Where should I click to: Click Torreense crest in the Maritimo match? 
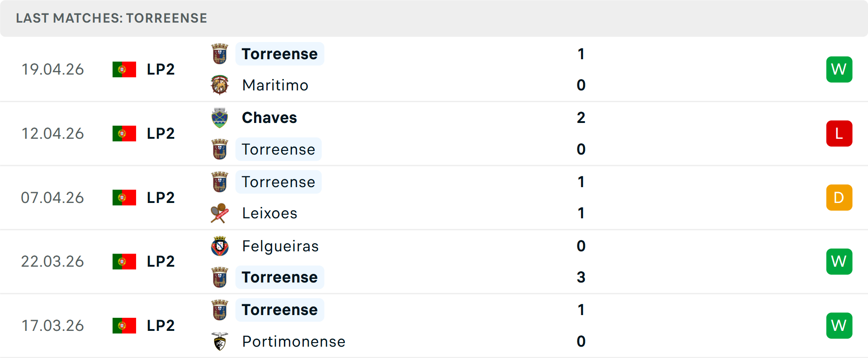click(x=220, y=54)
